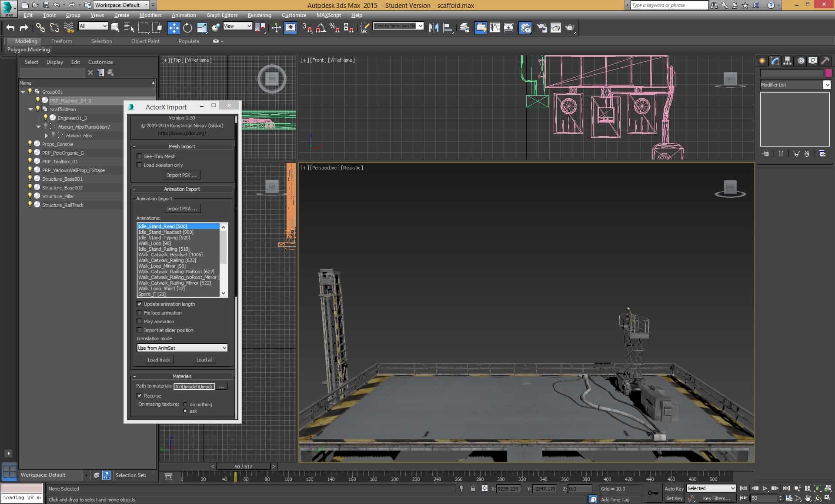
Task: Open the Motion command panel tab
Action: pos(800,61)
